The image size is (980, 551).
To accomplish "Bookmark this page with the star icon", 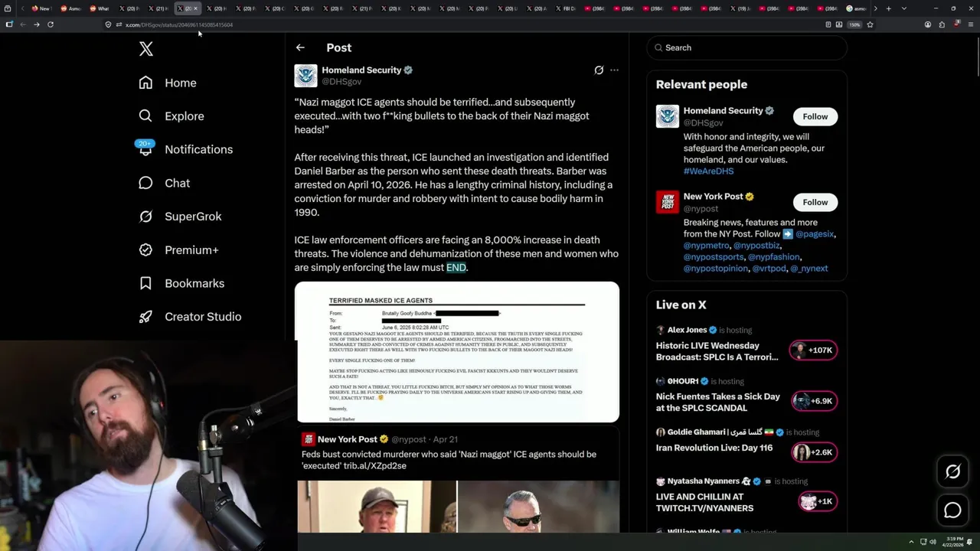I will click(870, 24).
